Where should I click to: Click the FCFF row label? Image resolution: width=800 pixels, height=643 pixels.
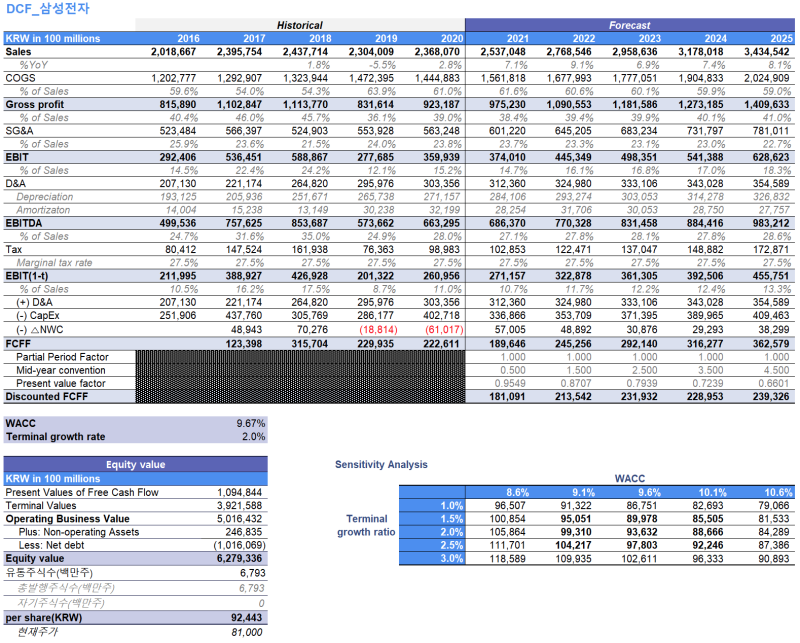tap(18, 344)
